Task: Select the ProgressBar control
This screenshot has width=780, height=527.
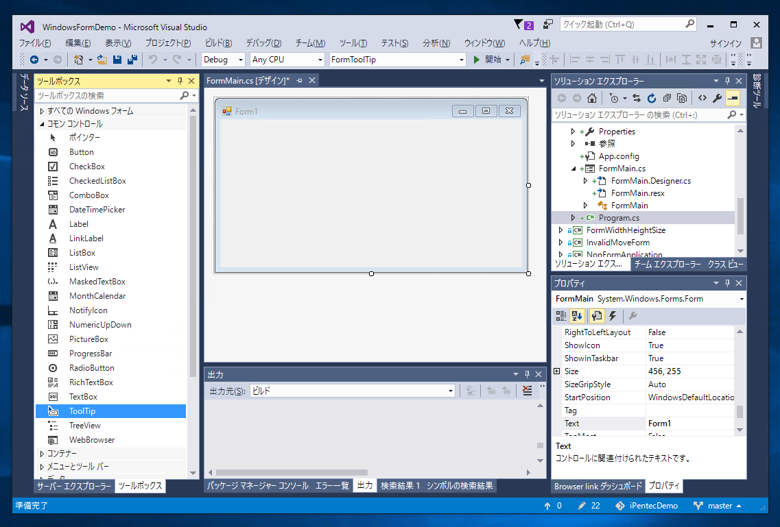Action: 110,353
